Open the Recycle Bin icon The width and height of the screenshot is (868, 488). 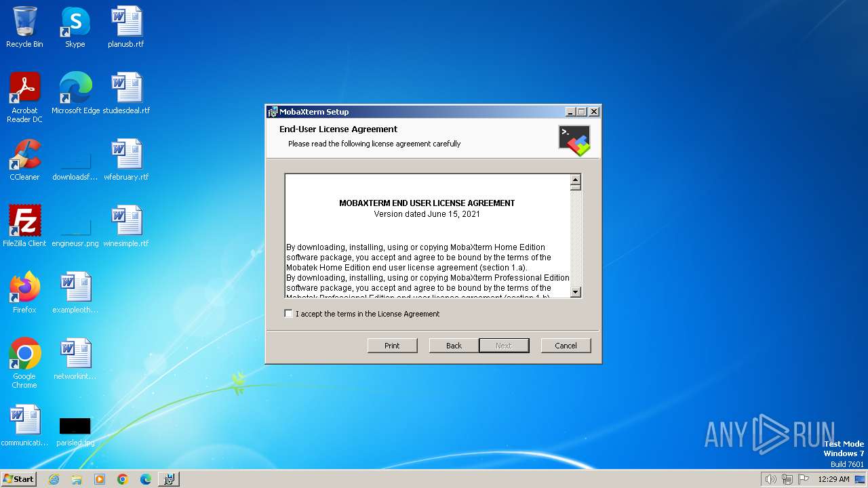click(24, 28)
